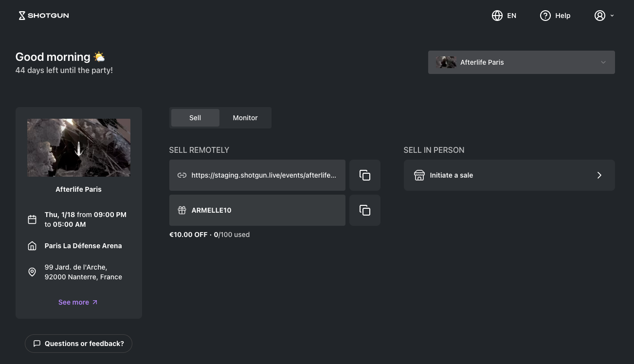
Task: Open the Afterlife Paris event dropdown
Action: pyautogui.click(x=521, y=62)
